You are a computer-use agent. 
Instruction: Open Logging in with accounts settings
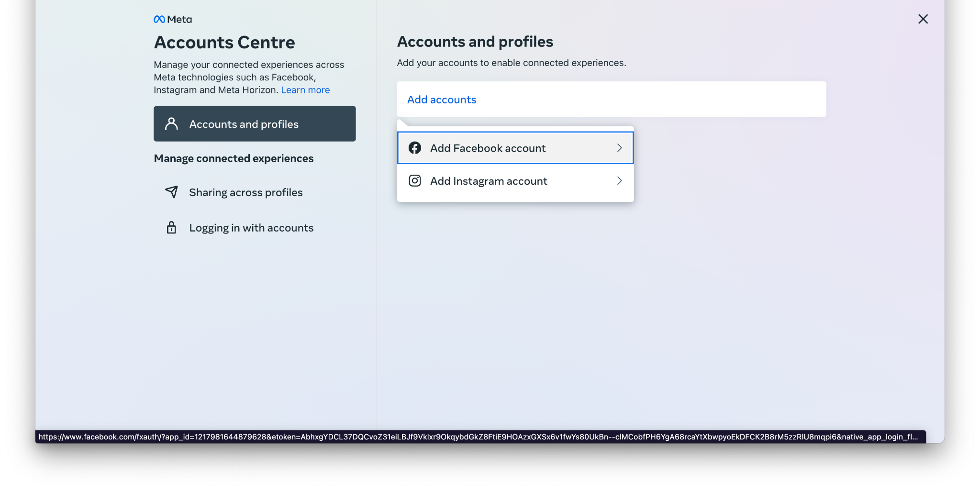pyautogui.click(x=251, y=228)
